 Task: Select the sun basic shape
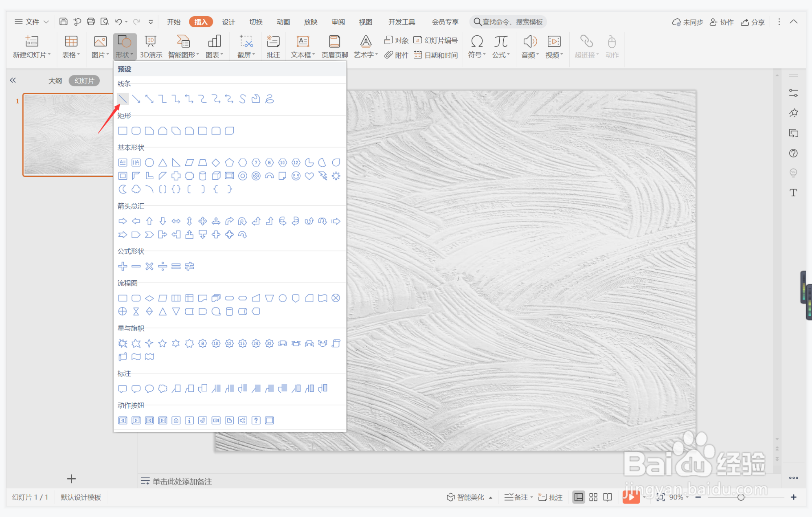coord(336,176)
